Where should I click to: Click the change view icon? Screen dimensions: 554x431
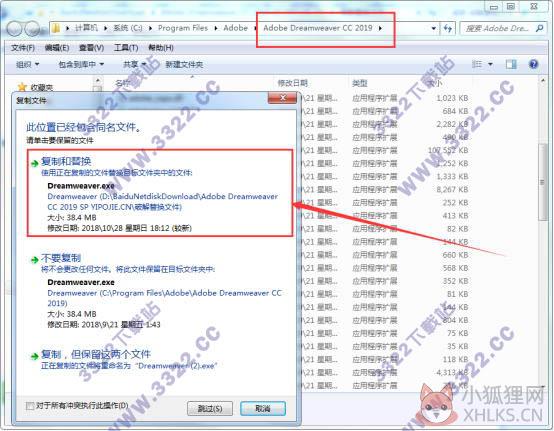(x=477, y=64)
